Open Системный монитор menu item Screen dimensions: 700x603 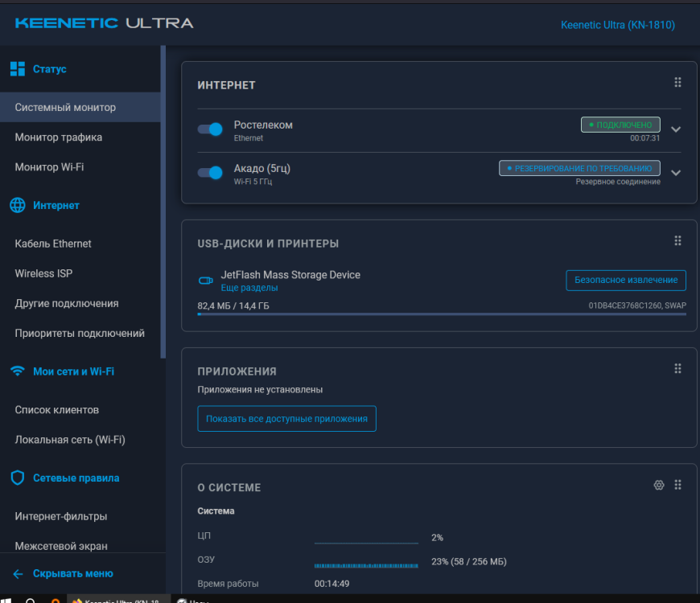click(80, 107)
